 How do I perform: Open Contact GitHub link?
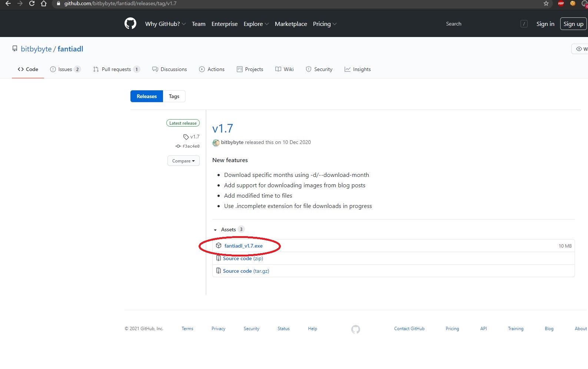(409, 329)
